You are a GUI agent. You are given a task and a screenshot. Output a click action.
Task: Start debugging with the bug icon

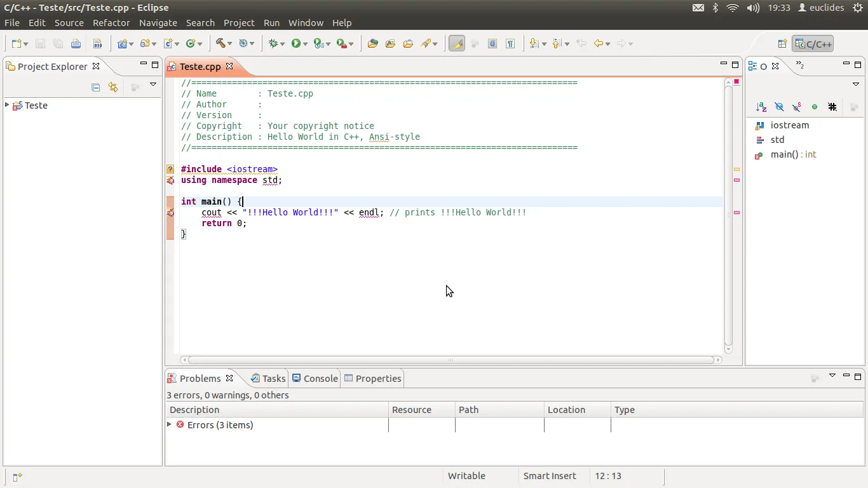[273, 43]
